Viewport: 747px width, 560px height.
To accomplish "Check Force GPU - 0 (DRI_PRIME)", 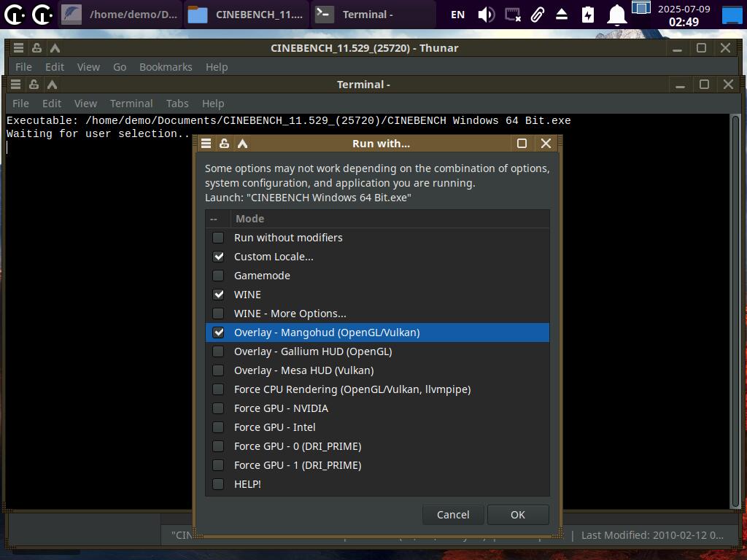I will [x=218, y=446].
